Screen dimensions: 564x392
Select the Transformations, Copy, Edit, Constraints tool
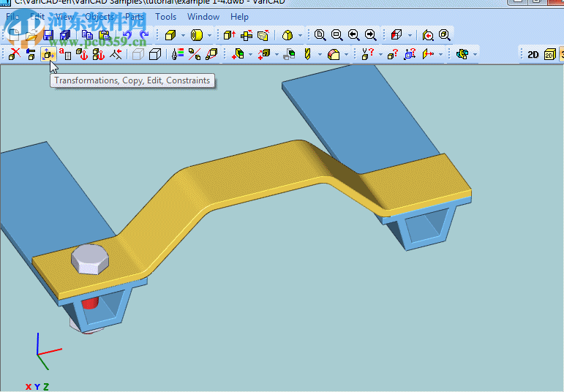tap(48, 54)
